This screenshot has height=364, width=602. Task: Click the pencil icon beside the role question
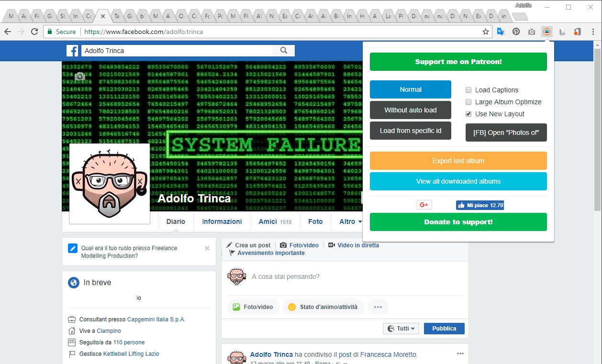point(73,248)
